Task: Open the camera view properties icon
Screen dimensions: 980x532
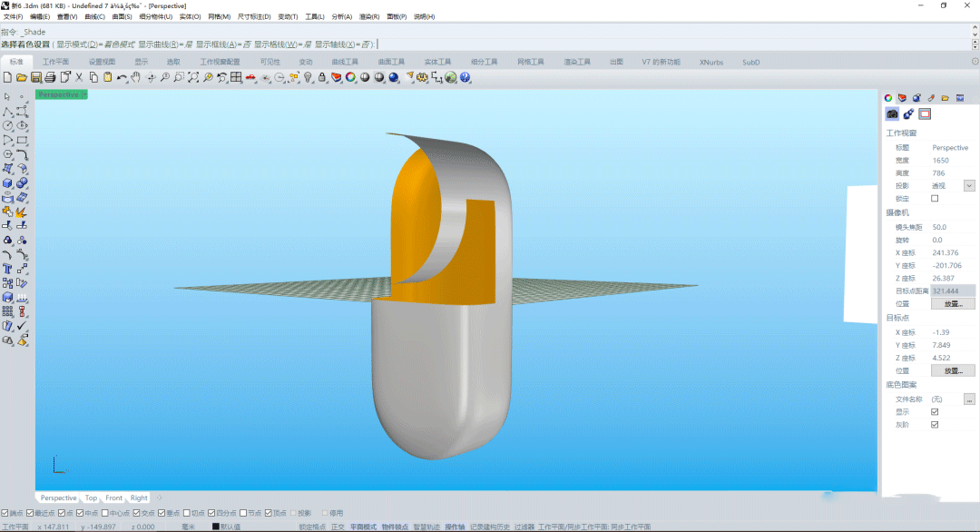Action: (892, 113)
